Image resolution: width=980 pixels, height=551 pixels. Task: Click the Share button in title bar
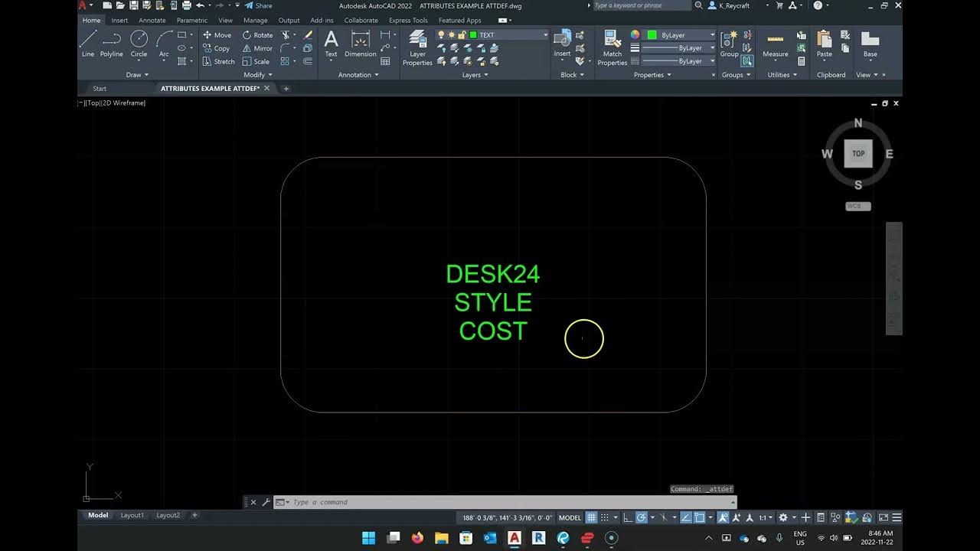(x=259, y=5)
